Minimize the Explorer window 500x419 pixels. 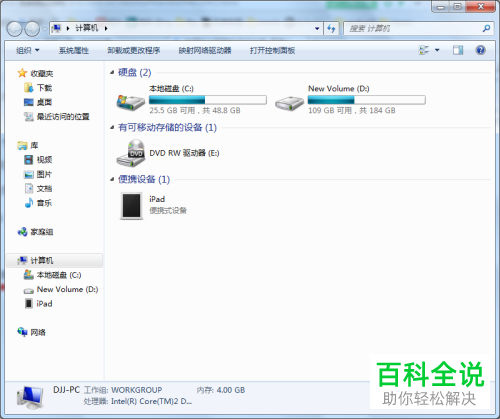click(x=441, y=6)
